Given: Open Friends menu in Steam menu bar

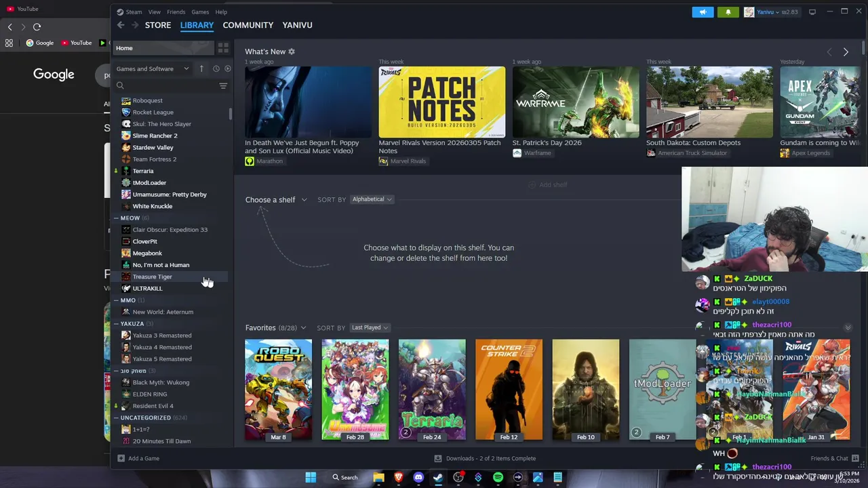Looking at the screenshot, I should pos(176,12).
